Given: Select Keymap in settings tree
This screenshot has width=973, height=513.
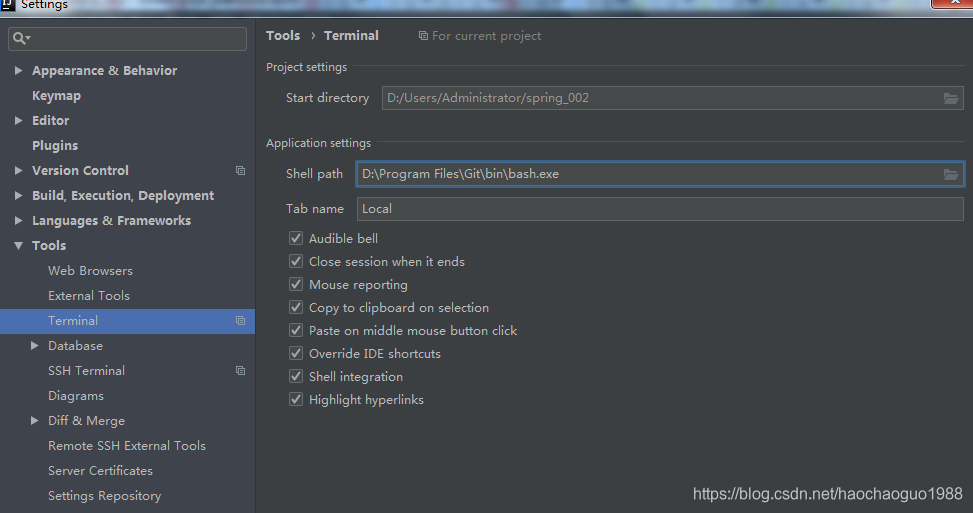Looking at the screenshot, I should click(56, 96).
